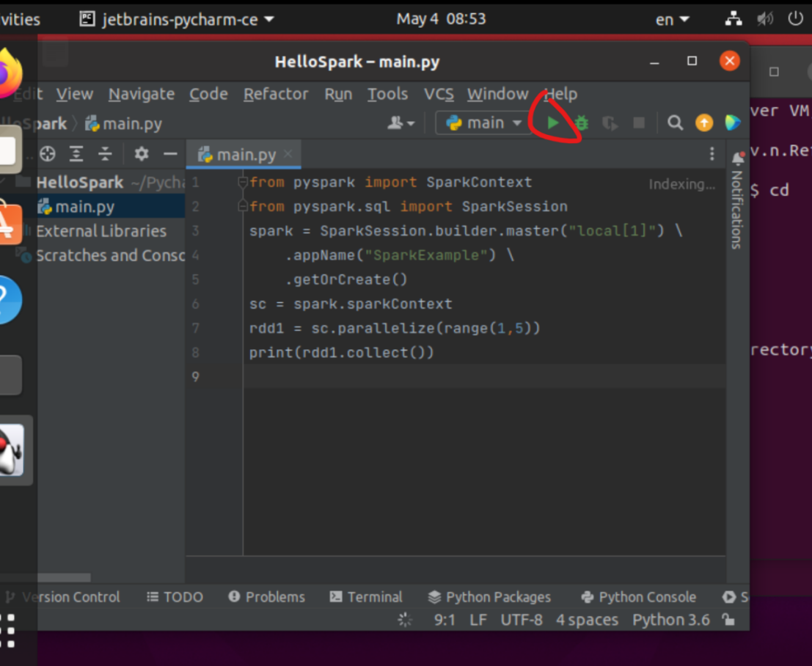Open the VCS menu
The height and width of the screenshot is (666, 812).
tap(439, 94)
